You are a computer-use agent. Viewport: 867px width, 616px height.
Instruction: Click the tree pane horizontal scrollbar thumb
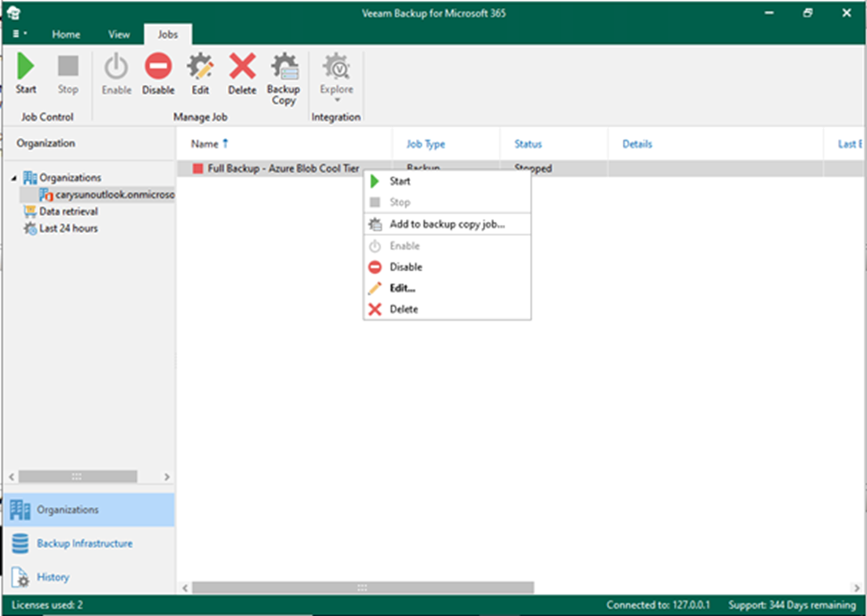tap(77, 476)
